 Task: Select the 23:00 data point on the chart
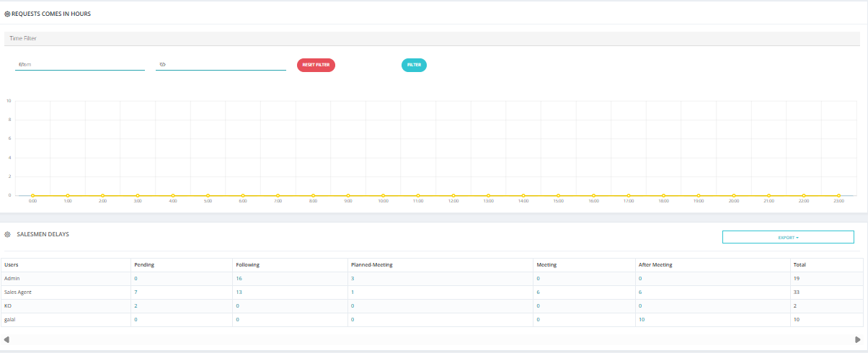click(x=838, y=195)
